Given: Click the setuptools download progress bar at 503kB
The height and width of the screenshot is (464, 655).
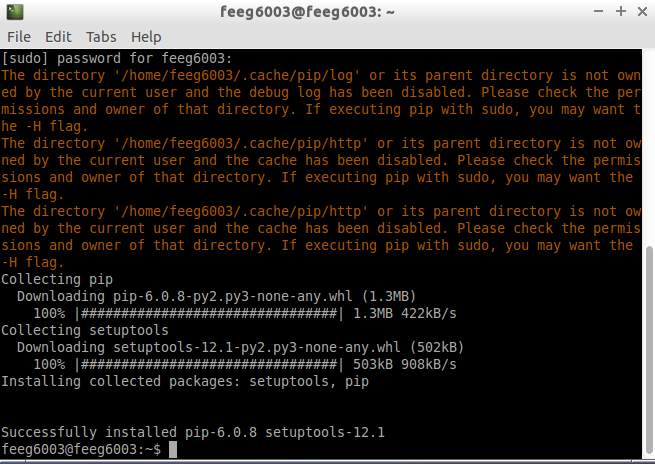Looking at the screenshot, I should 209,364.
